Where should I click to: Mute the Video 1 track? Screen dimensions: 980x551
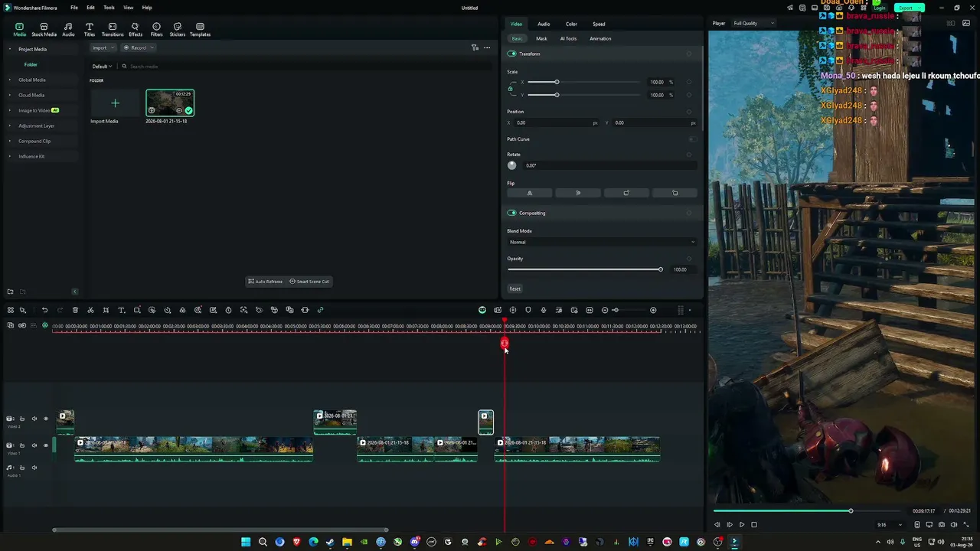[x=34, y=445]
